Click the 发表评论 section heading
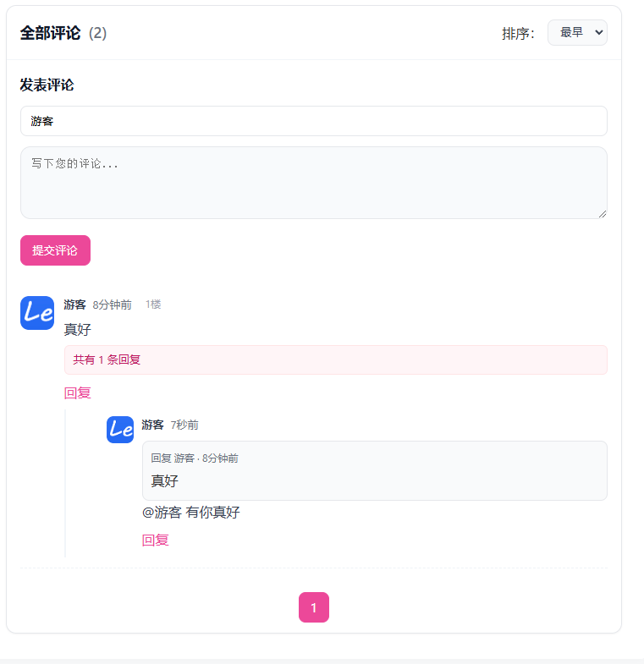The image size is (644, 664). click(x=47, y=85)
